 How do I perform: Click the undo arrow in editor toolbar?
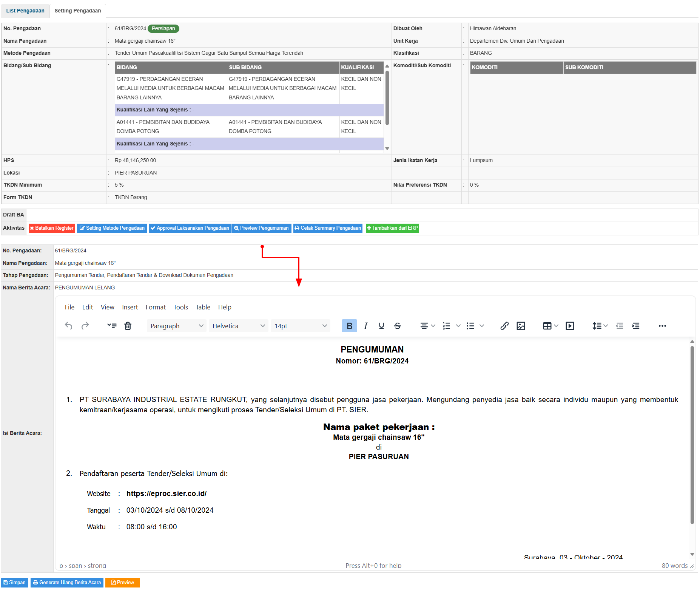click(x=68, y=326)
